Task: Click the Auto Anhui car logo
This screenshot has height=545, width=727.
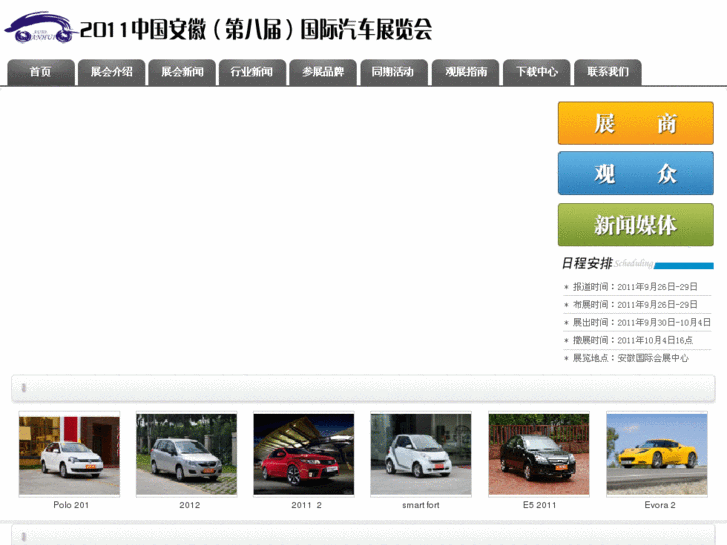Action: click(40, 28)
